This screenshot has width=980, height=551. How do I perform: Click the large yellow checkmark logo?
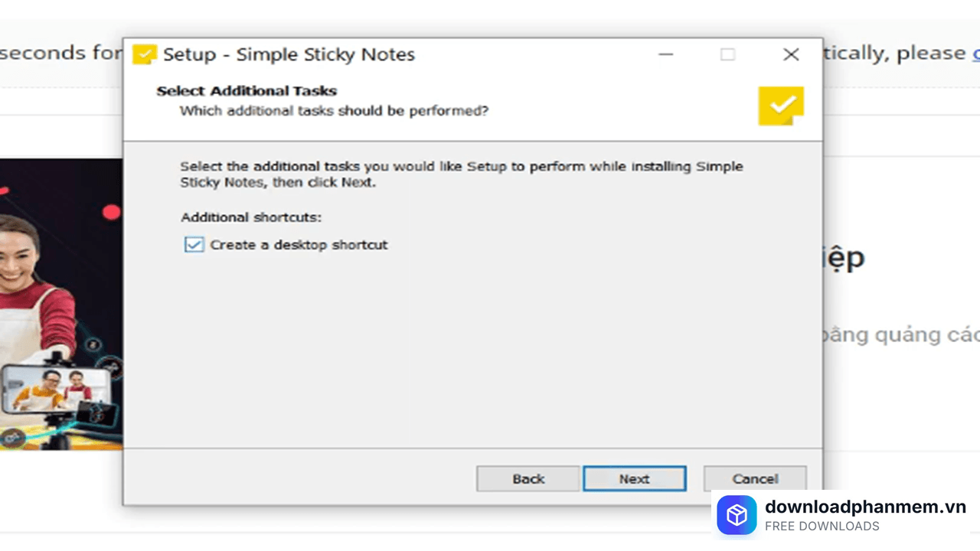781,106
